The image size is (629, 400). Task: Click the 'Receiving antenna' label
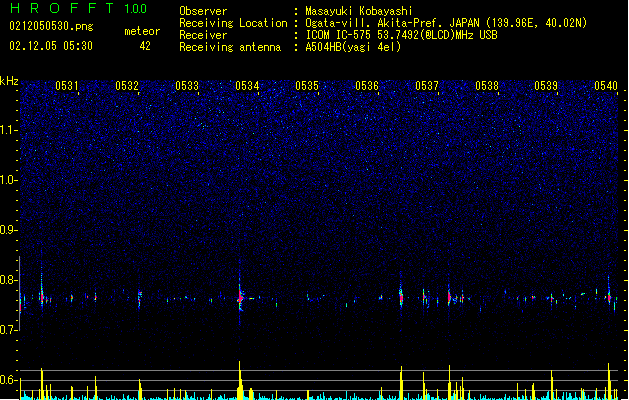click(x=230, y=47)
